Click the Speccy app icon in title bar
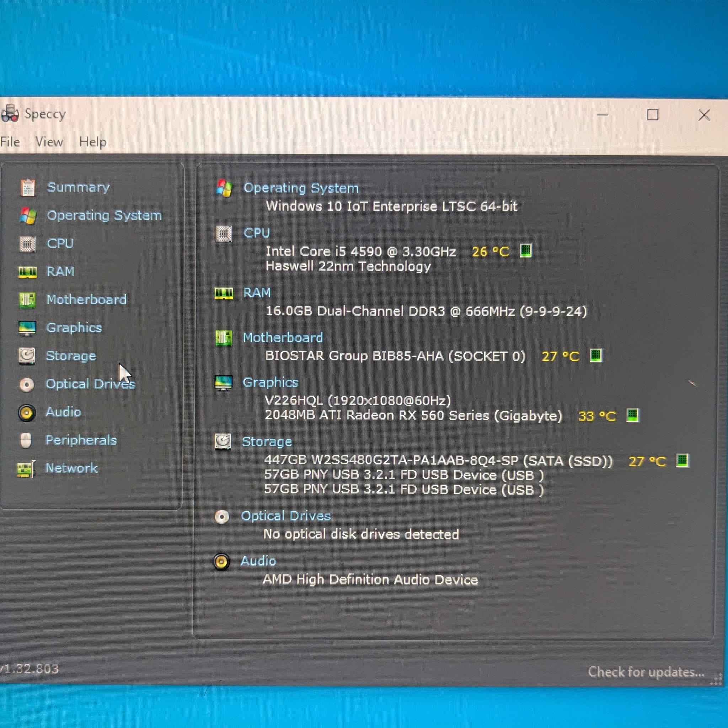The image size is (728, 728). coord(10,113)
